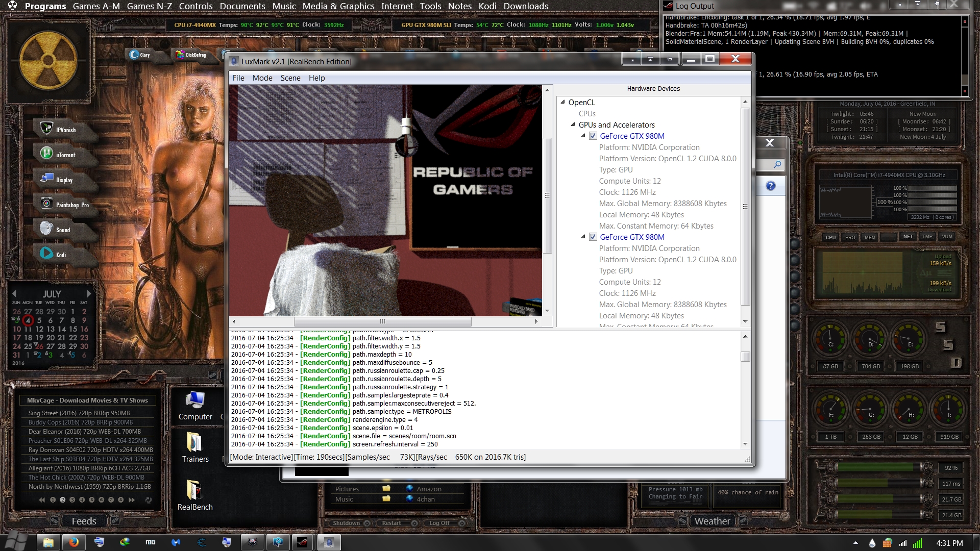Image resolution: width=980 pixels, height=551 pixels.
Task: Click the Amazon globe link icon
Action: (409, 488)
